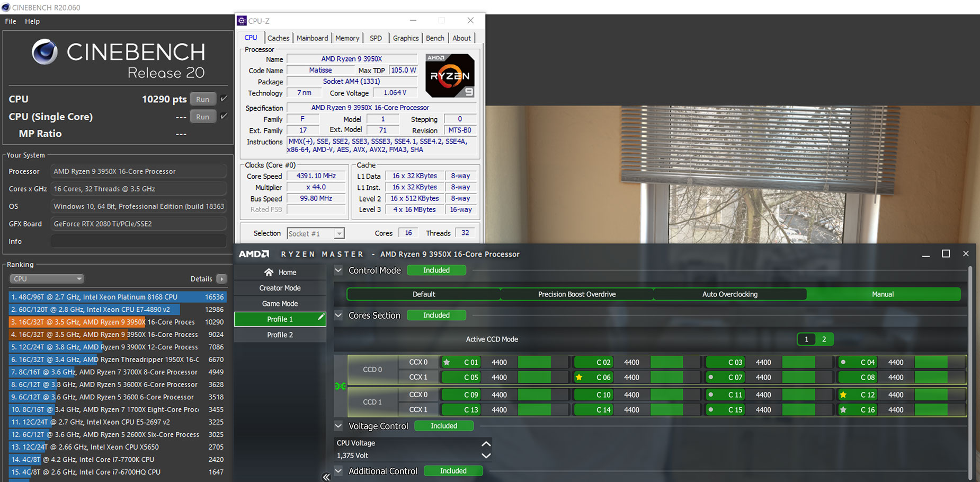The width and height of the screenshot is (980, 482).
Task: Click the dot marker on core C 15
Action: coord(710,410)
